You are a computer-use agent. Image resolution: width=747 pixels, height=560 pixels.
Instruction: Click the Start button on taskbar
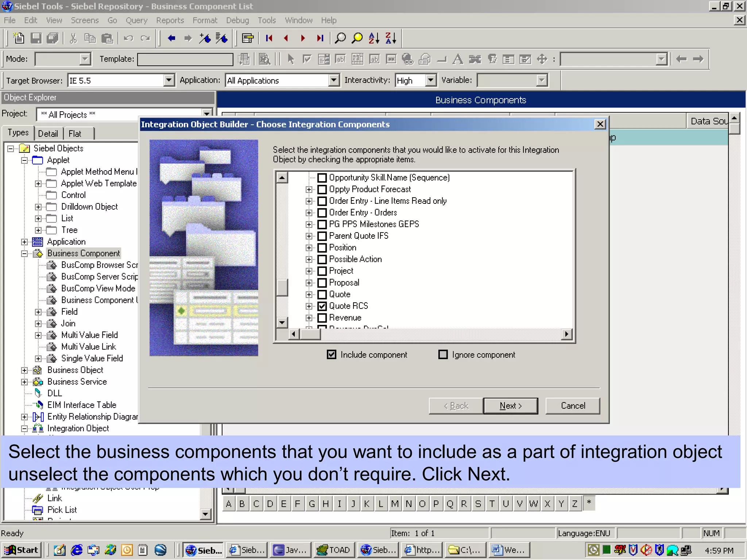coord(21,550)
